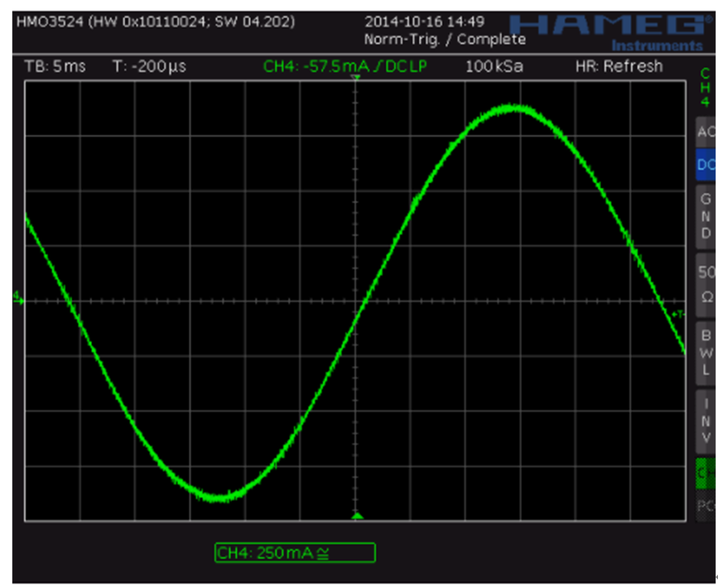Select GND coupling softkey
The width and height of the screenshot is (718, 588).
705,216
